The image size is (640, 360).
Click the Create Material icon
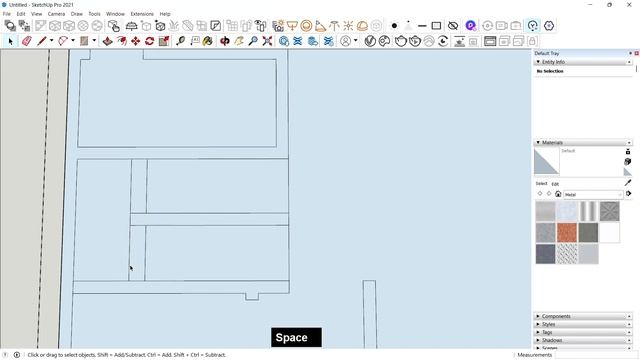[x=628, y=162]
